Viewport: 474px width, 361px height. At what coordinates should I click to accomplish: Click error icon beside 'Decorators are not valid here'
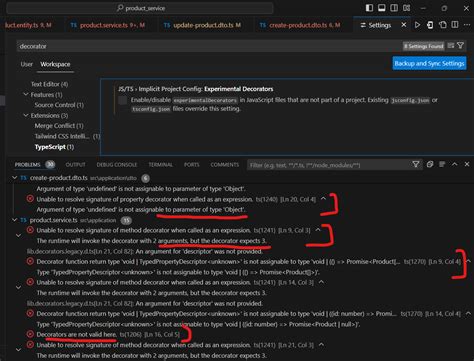pyautogui.click(x=30, y=334)
